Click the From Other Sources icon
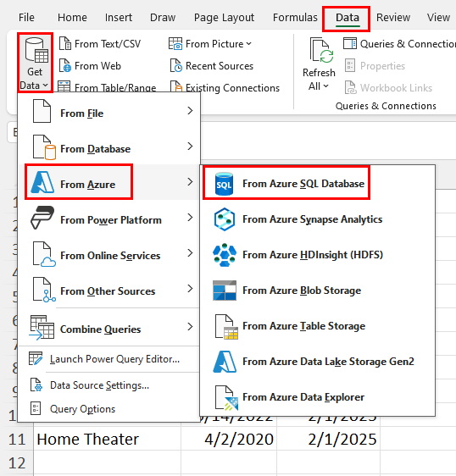The width and height of the screenshot is (456, 476). tap(44, 290)
